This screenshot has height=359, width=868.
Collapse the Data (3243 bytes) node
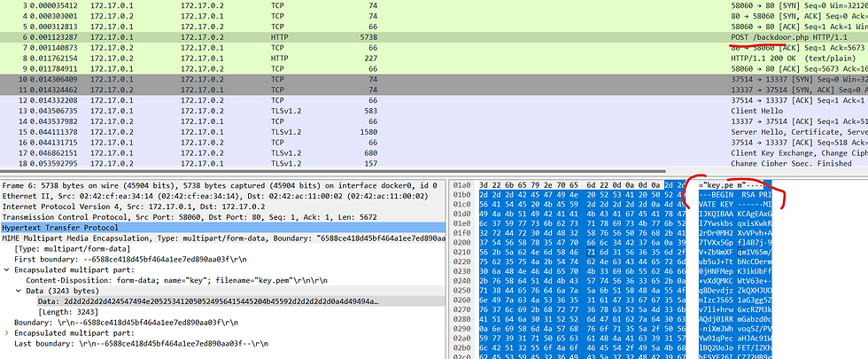[x=18, y=291]
